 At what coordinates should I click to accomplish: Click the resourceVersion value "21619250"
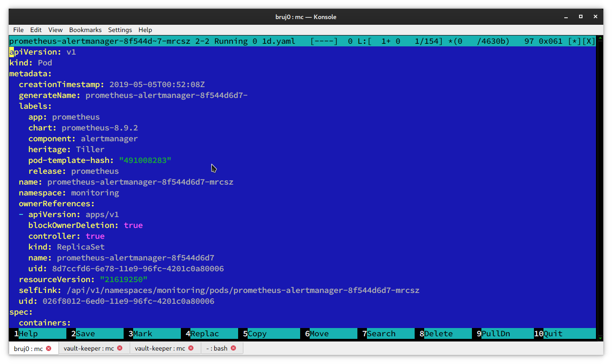(124, 279)
